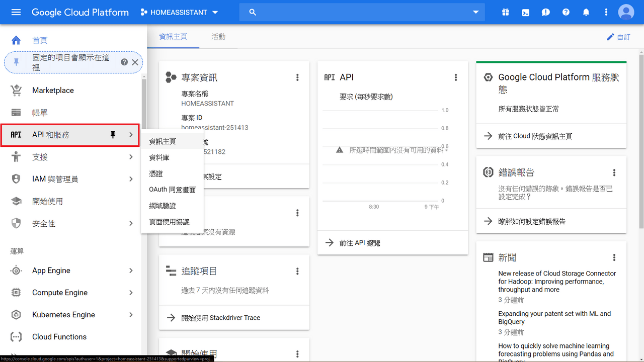The image size is (644, 362).
Task: Open Cloud Functions in the sidebar
Action: (59, 337)
